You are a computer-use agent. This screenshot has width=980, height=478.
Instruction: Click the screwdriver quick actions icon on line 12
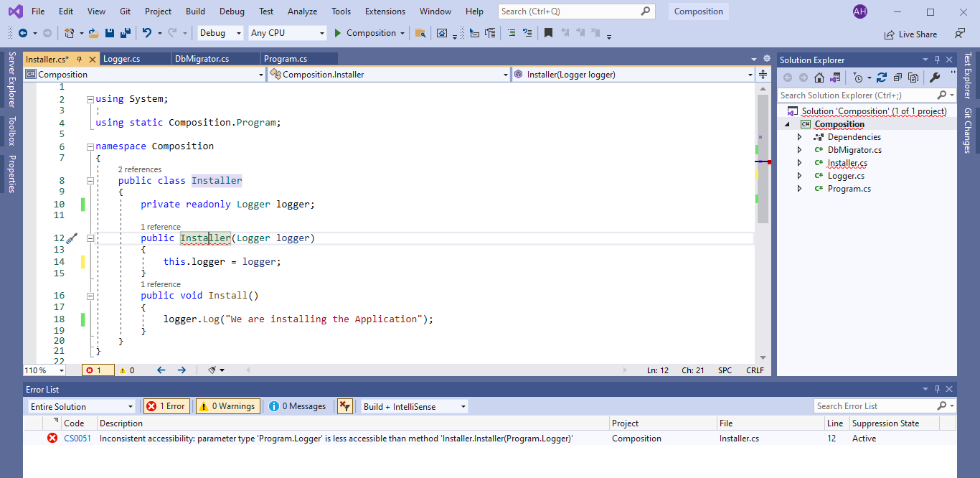72,238
